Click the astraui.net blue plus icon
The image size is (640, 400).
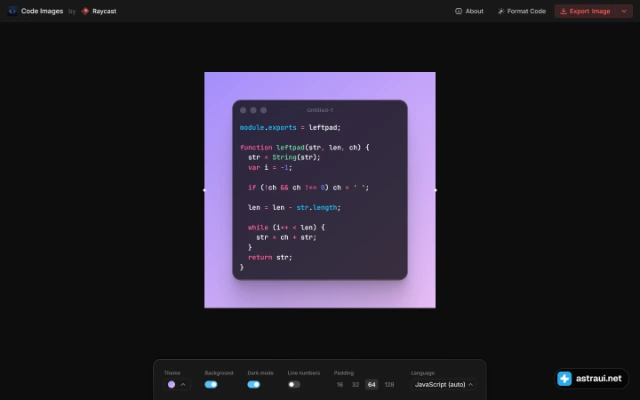564,378
